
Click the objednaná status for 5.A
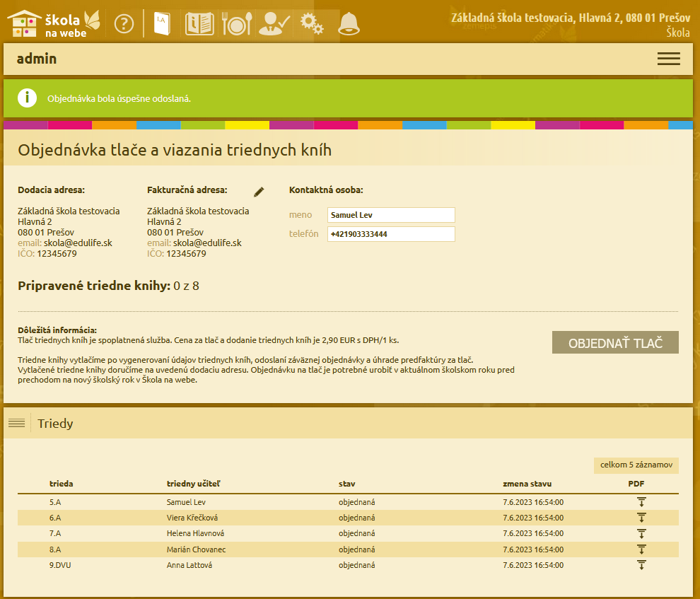coord(356,502)
